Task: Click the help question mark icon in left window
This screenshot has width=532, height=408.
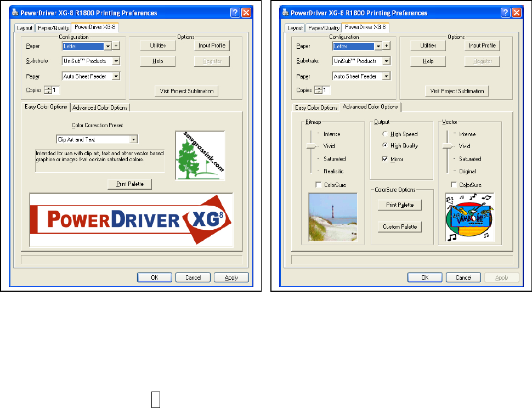Action: tap(235, 13)
